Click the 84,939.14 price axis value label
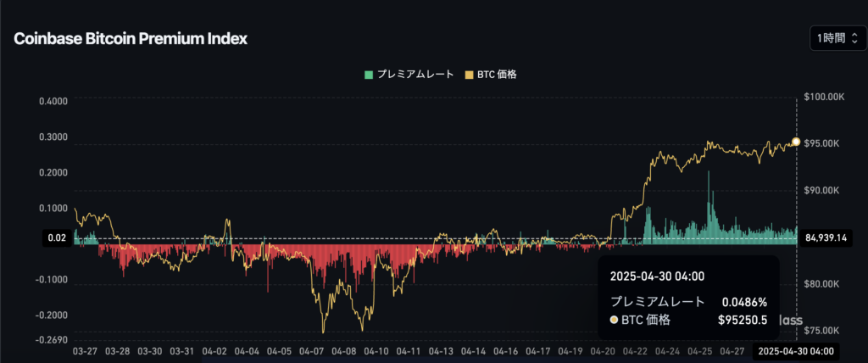Image resolution: width=868 pixels, height=363 pixels. [827, 238]
